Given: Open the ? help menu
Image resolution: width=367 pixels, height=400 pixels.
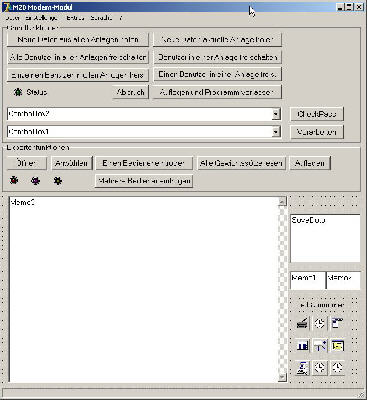Looking at the screenshot, I should tap(121, 18).
